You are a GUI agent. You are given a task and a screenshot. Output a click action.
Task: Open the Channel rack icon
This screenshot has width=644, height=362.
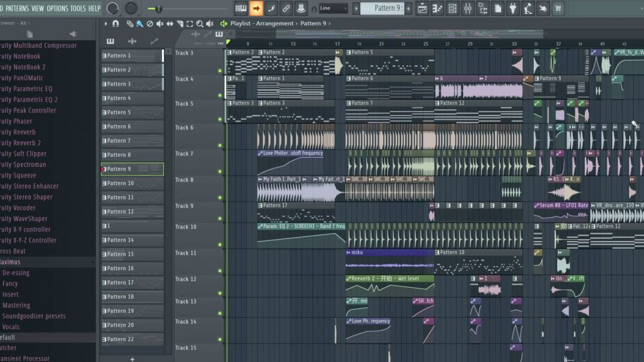pos(452,8)
